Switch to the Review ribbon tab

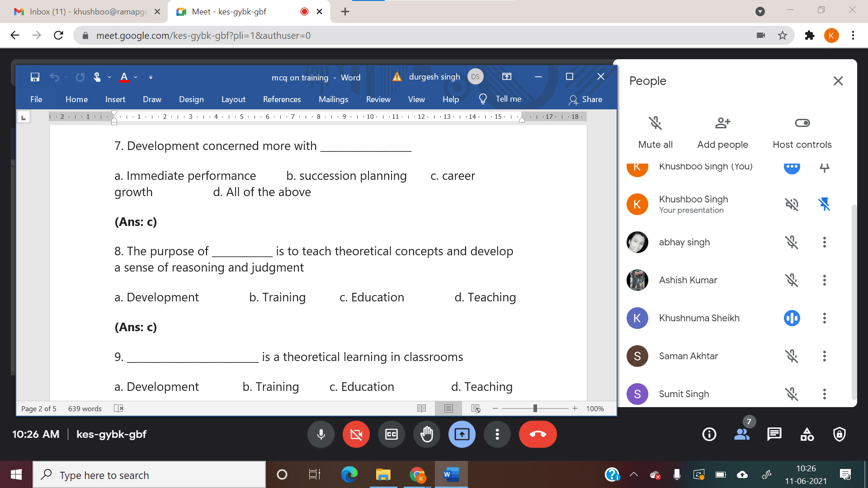tap(378, 99)
